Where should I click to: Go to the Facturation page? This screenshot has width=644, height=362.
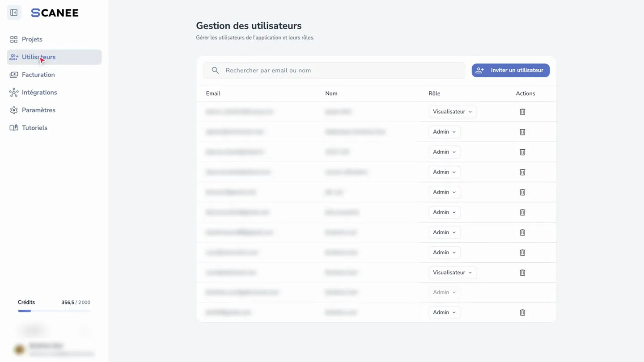54,75
